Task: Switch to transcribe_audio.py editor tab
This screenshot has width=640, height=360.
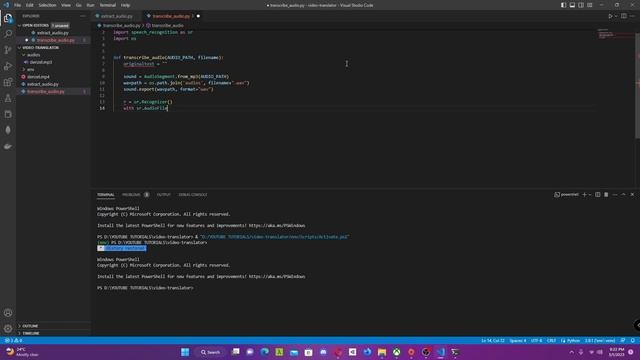Action: pyautogui.click(x=171, y=16)
